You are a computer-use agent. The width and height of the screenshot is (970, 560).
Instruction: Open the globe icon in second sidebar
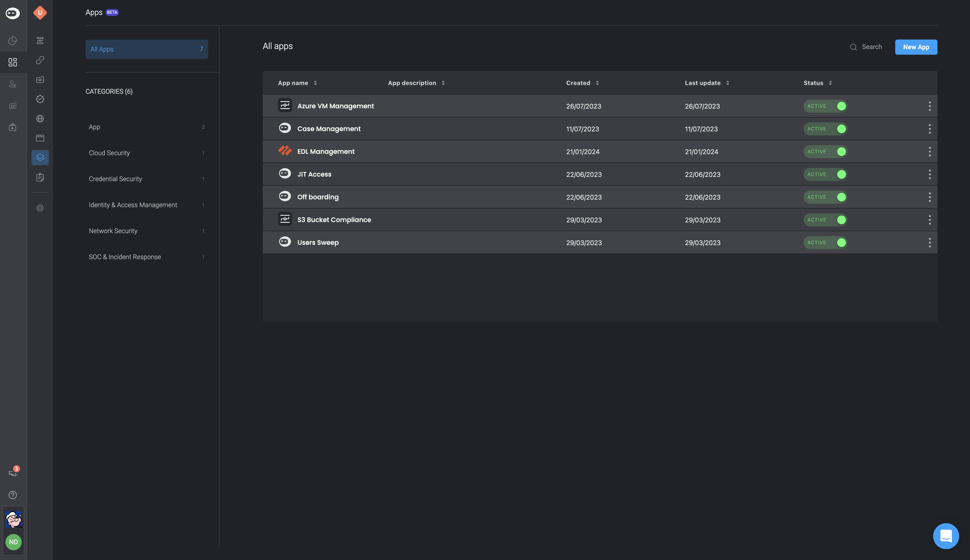pyautogui.click(x=40, y=119)
